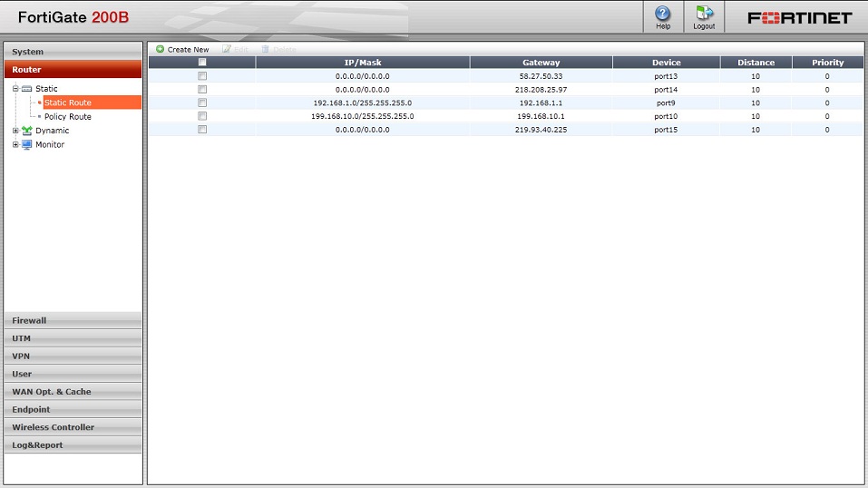This screenshot has width=868, height=488.
Task: Click the IP/Mask column header
Action: coord(363,63)
